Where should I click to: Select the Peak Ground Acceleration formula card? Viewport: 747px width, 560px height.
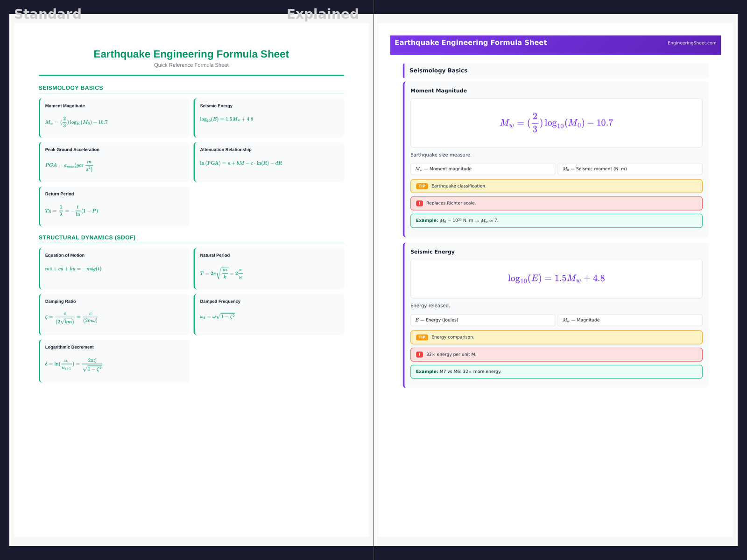114,162
